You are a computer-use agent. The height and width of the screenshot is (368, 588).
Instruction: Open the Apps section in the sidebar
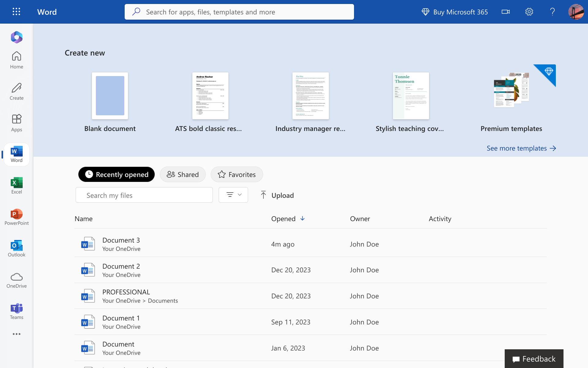(16, 123)
